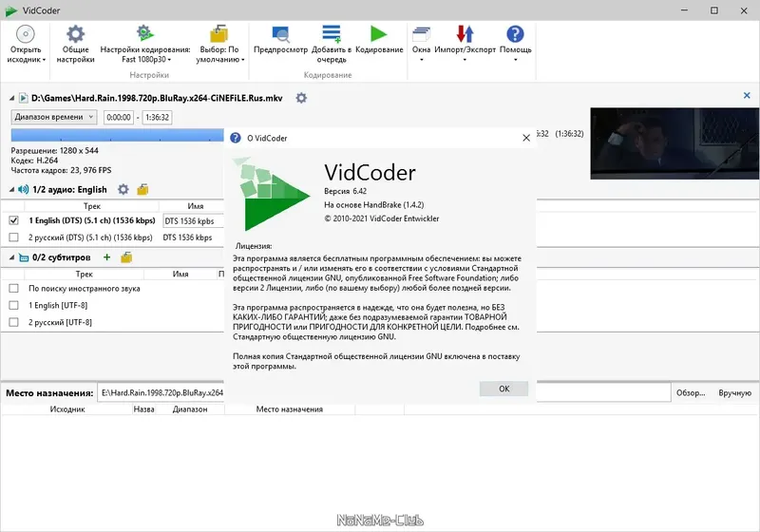The width and height of the screenshot is (760, 532).
Task: Click Имя header in subtitles table
Action: coord(180,274)
